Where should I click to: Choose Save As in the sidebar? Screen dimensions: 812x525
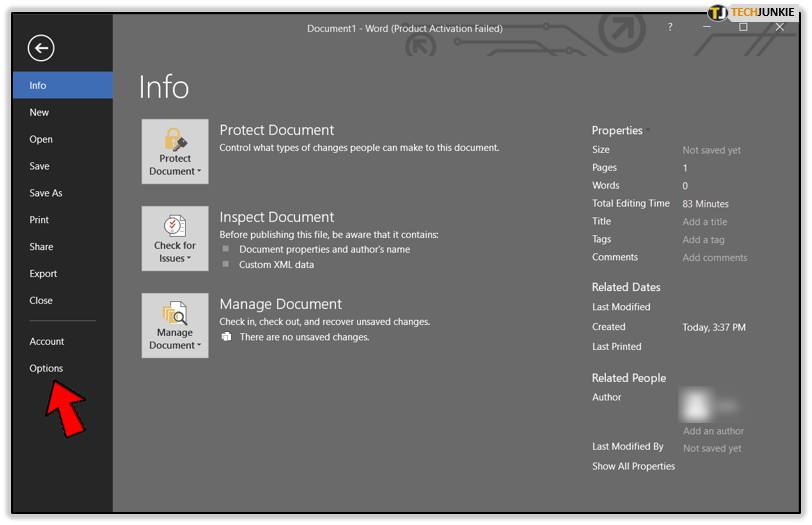point(63,193)
